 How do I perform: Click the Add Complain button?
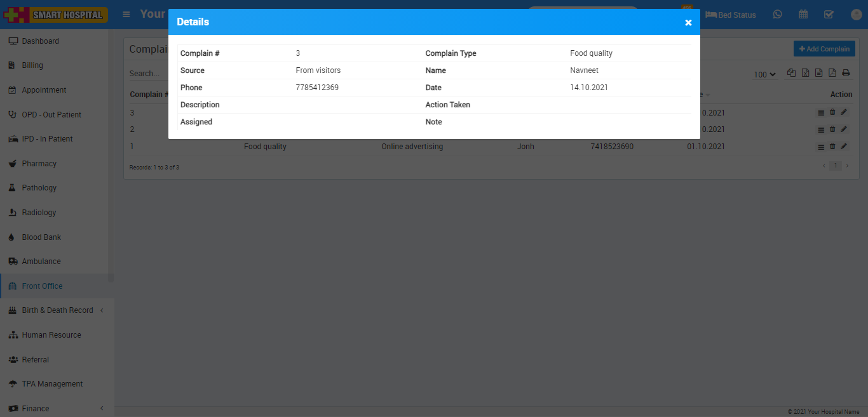(824, 49)
